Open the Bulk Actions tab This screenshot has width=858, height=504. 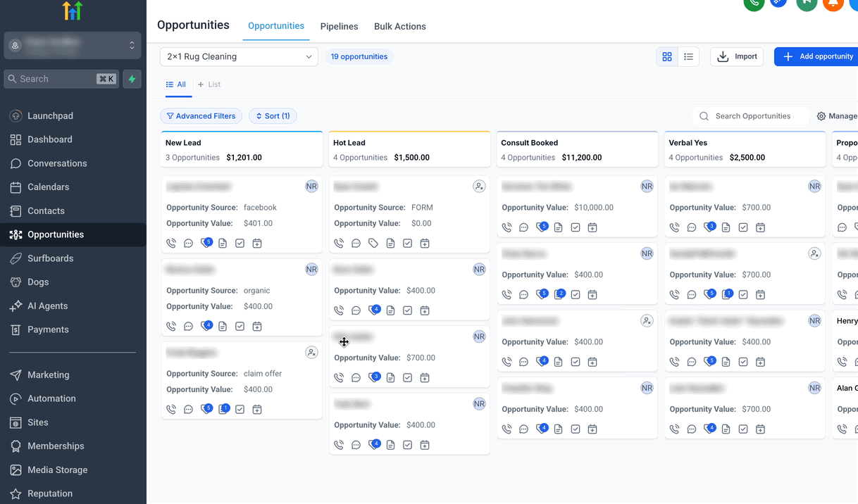pyautogui.click(x=399, y=27)
